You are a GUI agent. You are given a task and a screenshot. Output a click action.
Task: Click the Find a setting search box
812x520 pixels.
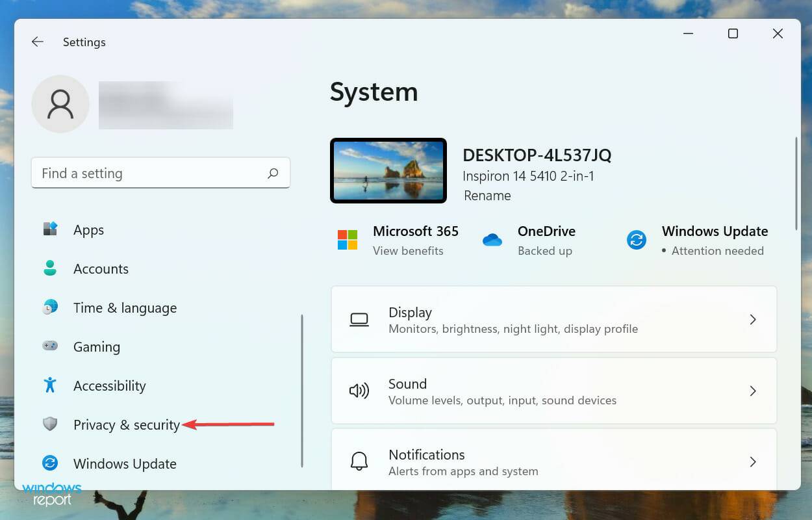point(149,173)
